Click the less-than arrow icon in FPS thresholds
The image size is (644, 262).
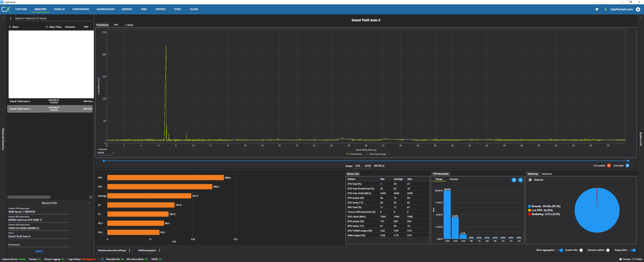pos(520,180)
